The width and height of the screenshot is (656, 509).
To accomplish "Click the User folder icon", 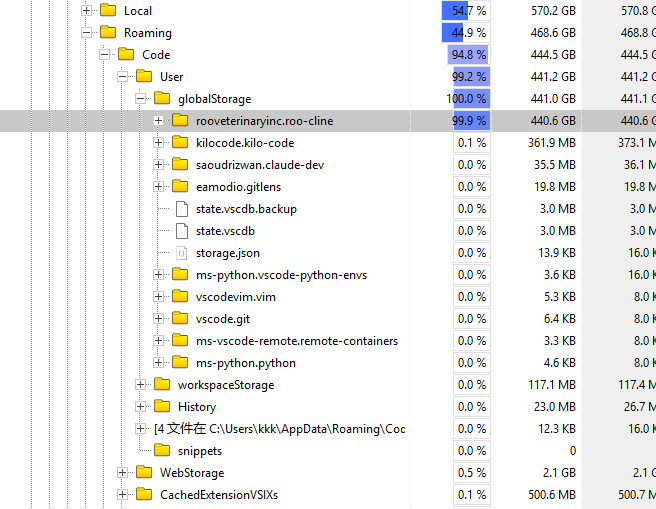I will tap(144, 76).
